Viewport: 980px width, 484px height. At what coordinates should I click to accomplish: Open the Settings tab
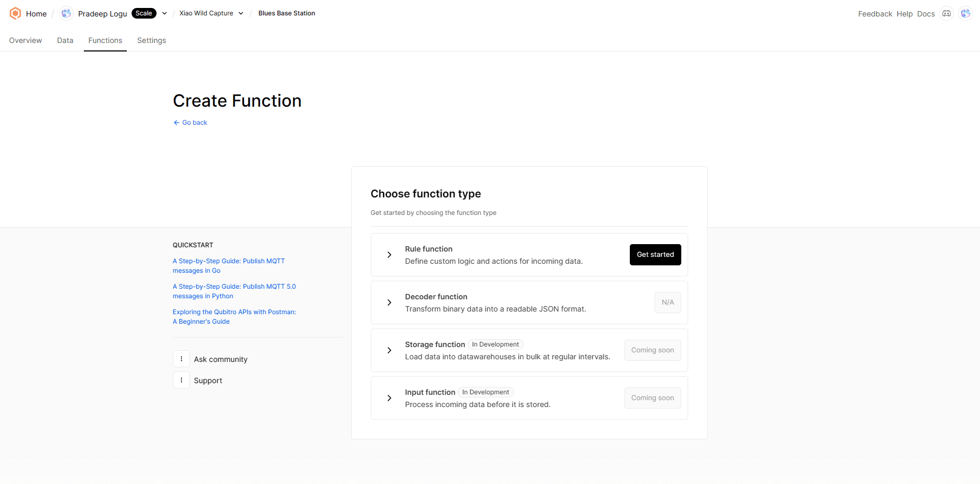pos(152,40)
